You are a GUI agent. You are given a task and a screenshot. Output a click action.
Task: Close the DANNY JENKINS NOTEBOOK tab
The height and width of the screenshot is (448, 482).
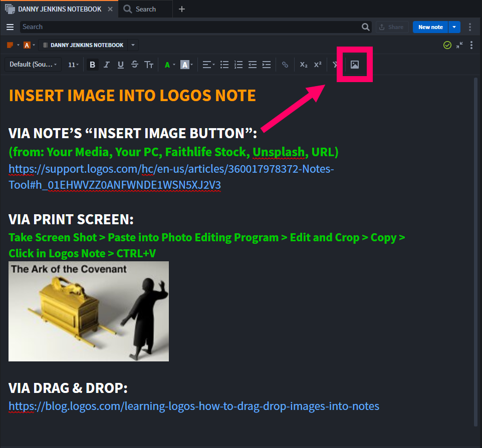pyautogui.click(x=110, y=9)
